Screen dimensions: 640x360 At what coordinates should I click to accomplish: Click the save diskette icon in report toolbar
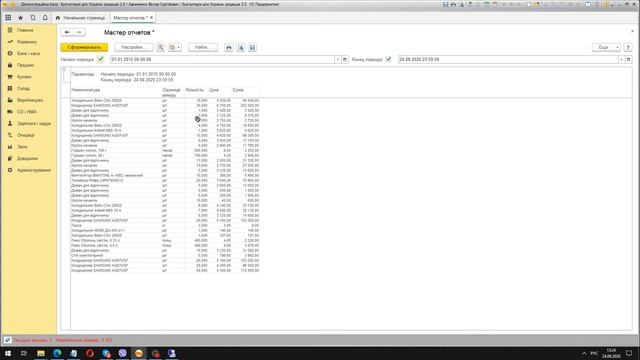pyautogui.click(x=252, y=48)
